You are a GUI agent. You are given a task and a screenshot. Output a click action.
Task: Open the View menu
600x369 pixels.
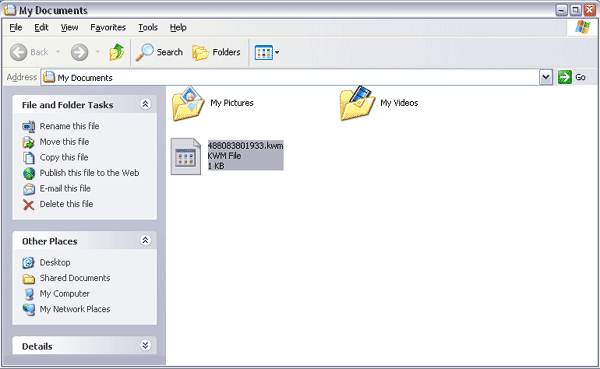pyautogui.click(x=69, y=28)
